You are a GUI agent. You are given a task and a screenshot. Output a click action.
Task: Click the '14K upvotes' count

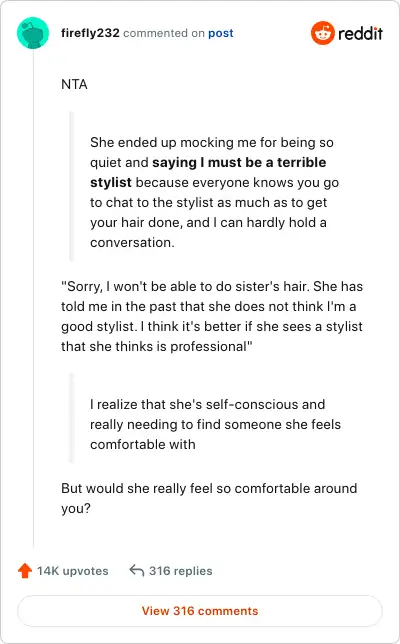click(x=73, y=570)
